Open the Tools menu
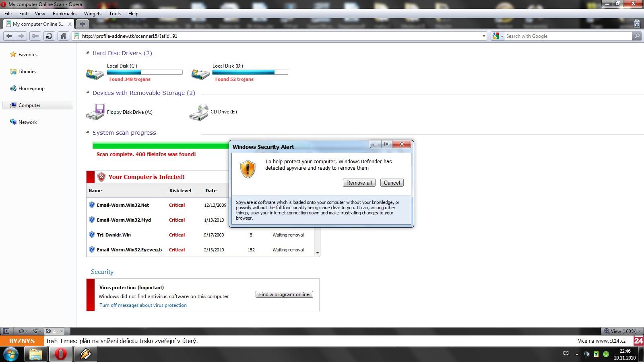This screenshot has height=362, width=644. click(x=115, y=13)
